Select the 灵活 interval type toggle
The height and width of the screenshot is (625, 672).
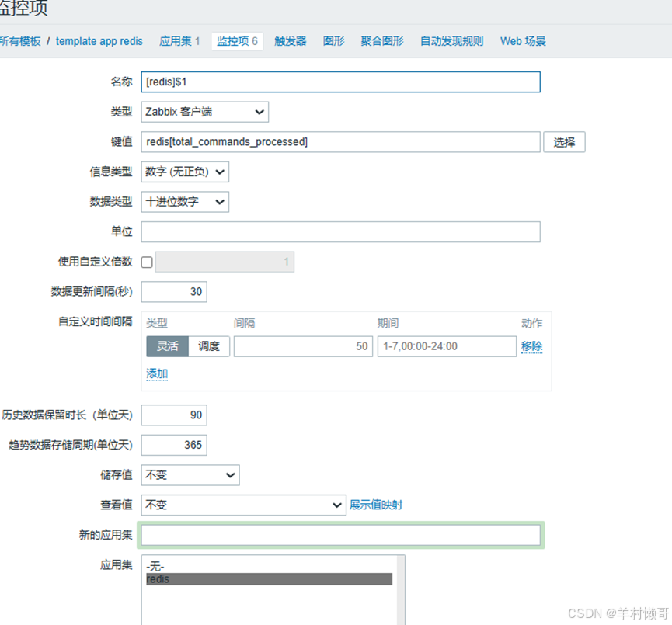tap(167, 346)
